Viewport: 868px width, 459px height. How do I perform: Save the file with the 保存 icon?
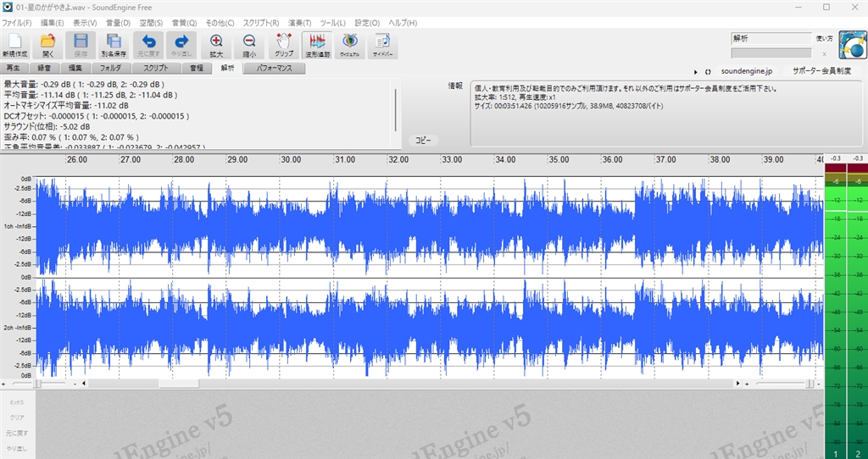(x=81, y=45)
